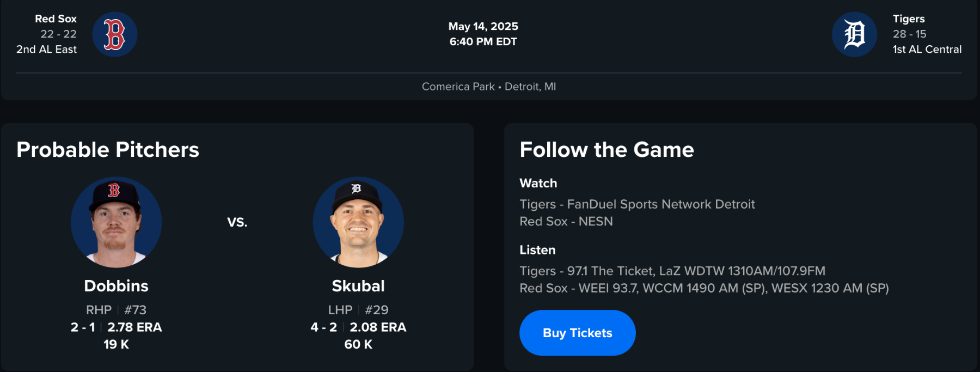The image size is (980, 372).
Task: Click the Follow the Game heading
Action: pos(607,150)
